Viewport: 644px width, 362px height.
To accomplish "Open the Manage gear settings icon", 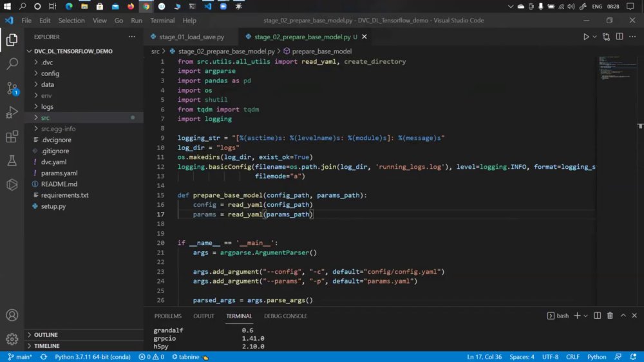I will pyautogui.click(x=12, y=339).
